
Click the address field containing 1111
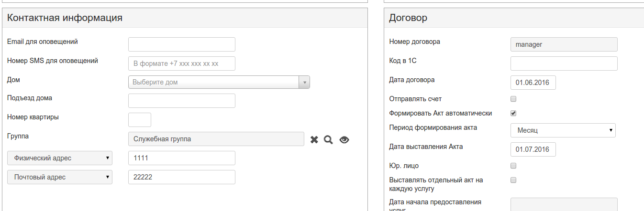pos(181,158)
